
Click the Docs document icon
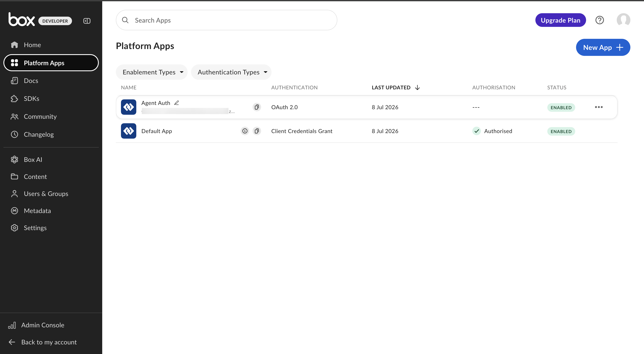(14, 81)
